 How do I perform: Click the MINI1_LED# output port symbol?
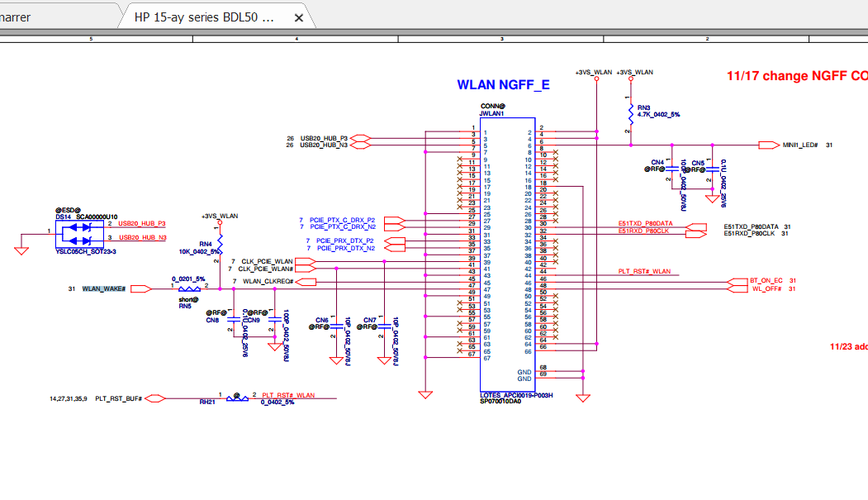point(768,145)
